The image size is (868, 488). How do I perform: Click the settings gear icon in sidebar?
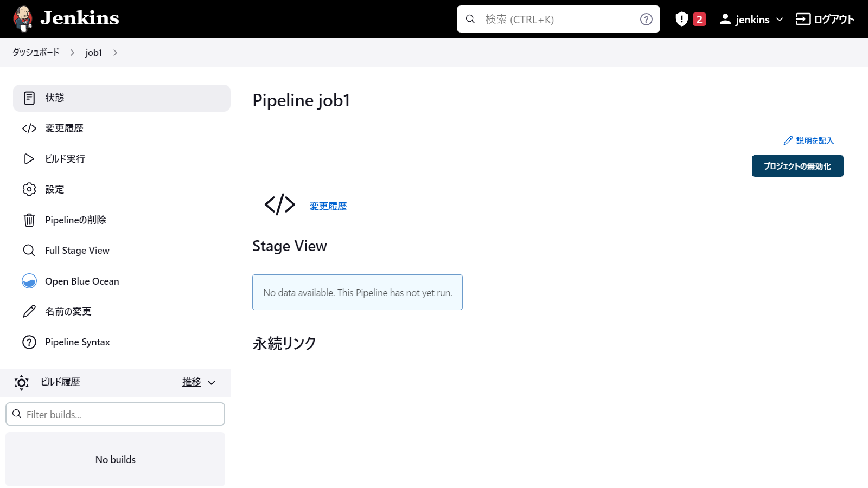[29, 189]
